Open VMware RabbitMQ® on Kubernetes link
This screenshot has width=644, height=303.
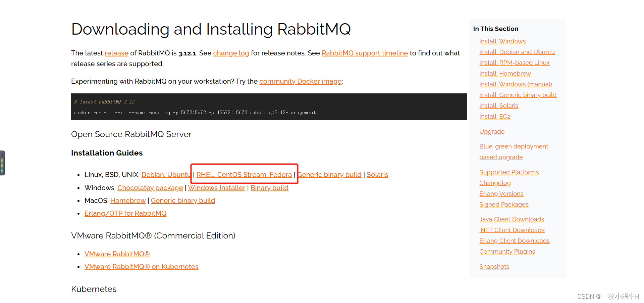[142, 267]
